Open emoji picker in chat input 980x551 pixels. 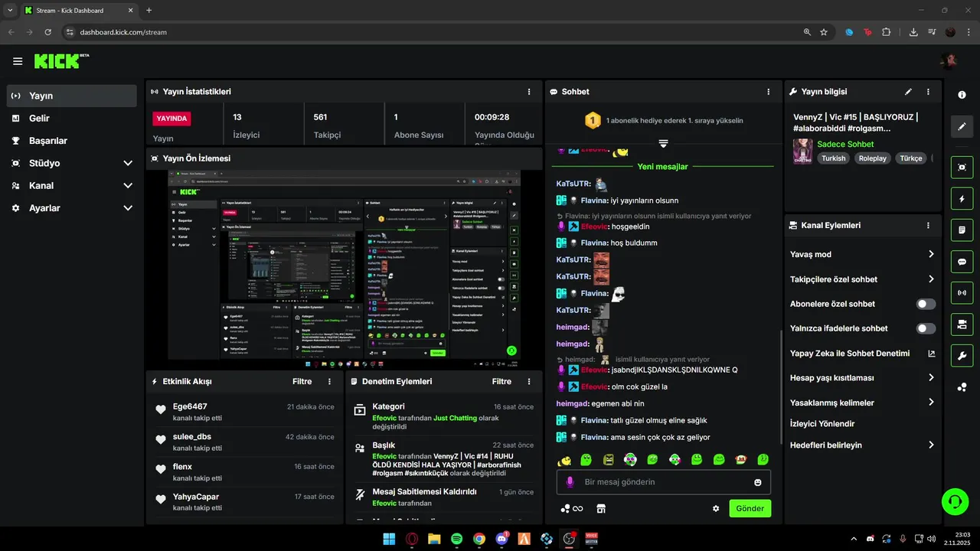(758, 482)
